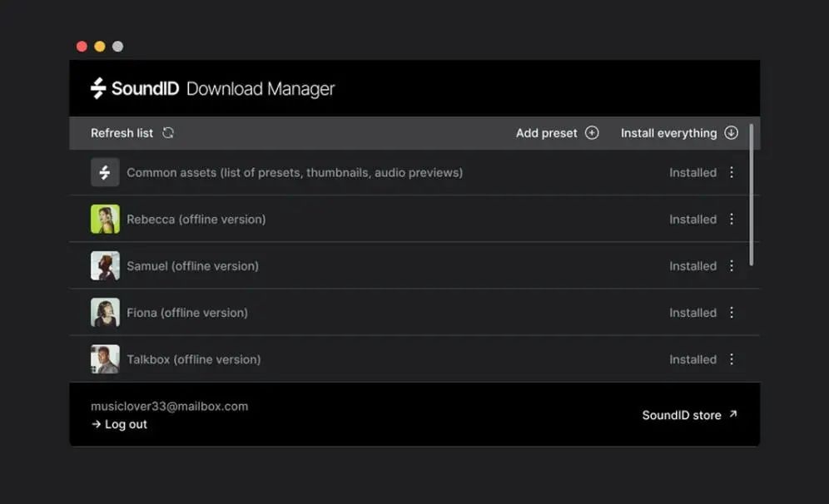The width and height of the screenshot is (829, 504).
Task: Open options menu for Common assets
Action: (732, 173)
